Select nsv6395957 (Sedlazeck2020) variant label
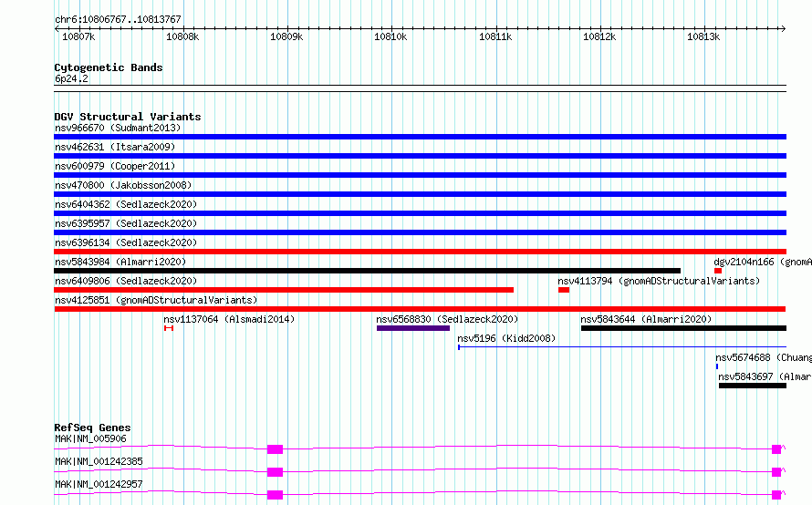Screen dimensions: 812x505 click(x=126, y=223)
